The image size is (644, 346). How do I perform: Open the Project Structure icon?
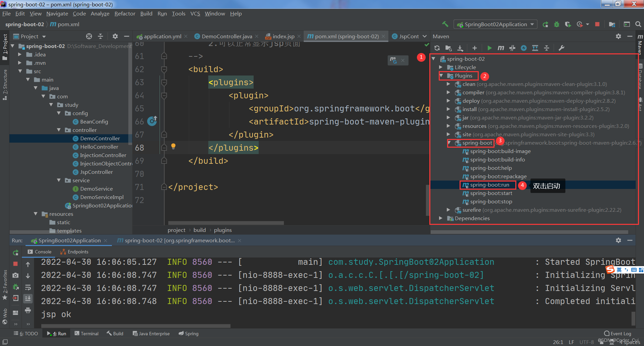point(612,24)
